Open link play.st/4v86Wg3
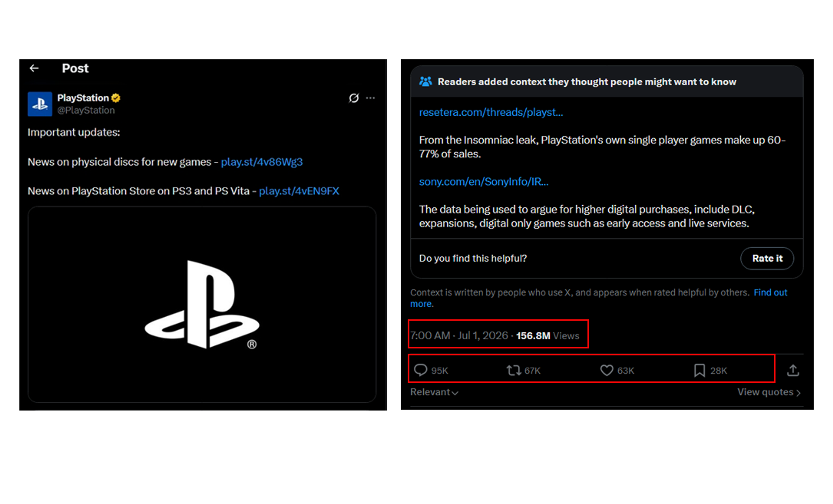The height and width of the screenshot is (504, 833). [262, 162]
